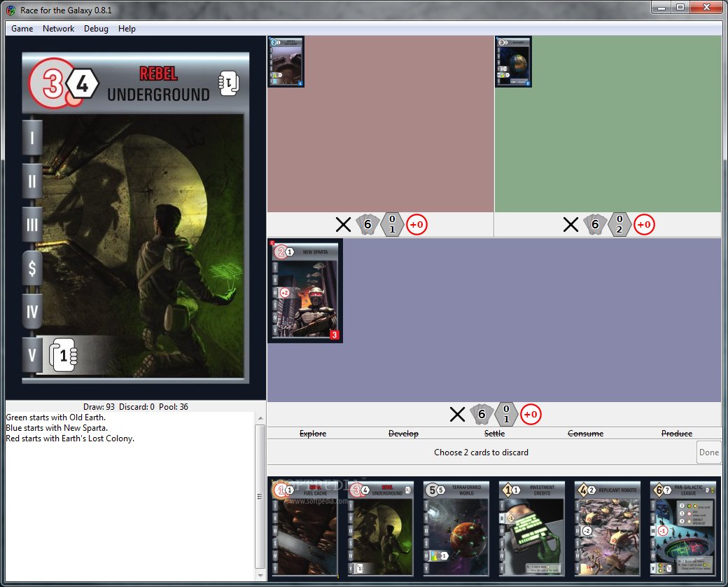Screen dimensions: 728x587
Task: Click red player's victory point hexagon
Action: 392,224
